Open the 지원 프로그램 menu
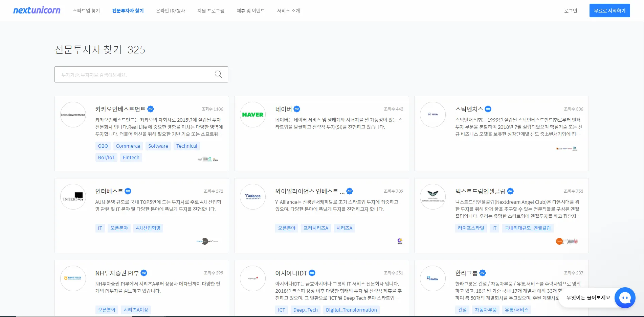The height and width of the screenshot is (317, 644). pos(211,11)
